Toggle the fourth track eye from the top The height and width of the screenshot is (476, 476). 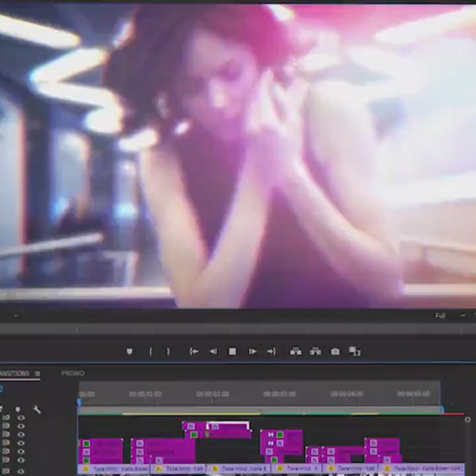[x=21, y=443]
